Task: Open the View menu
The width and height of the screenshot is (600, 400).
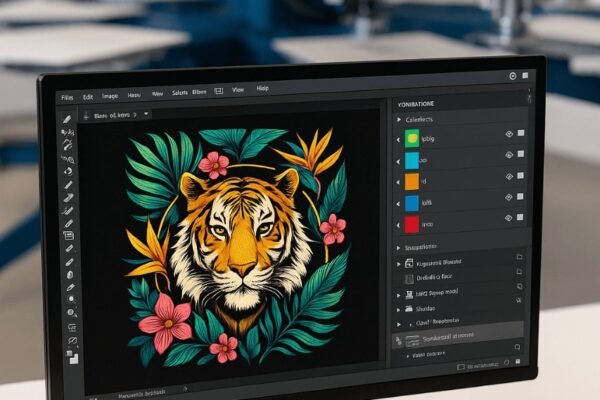Action: 238,90
